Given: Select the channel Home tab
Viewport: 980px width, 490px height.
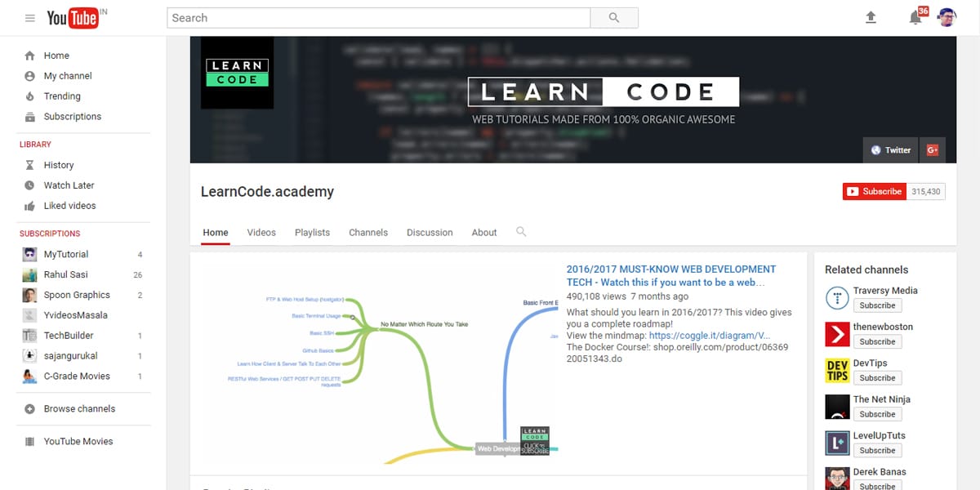Looking at the screenshot, I should 216,233.
